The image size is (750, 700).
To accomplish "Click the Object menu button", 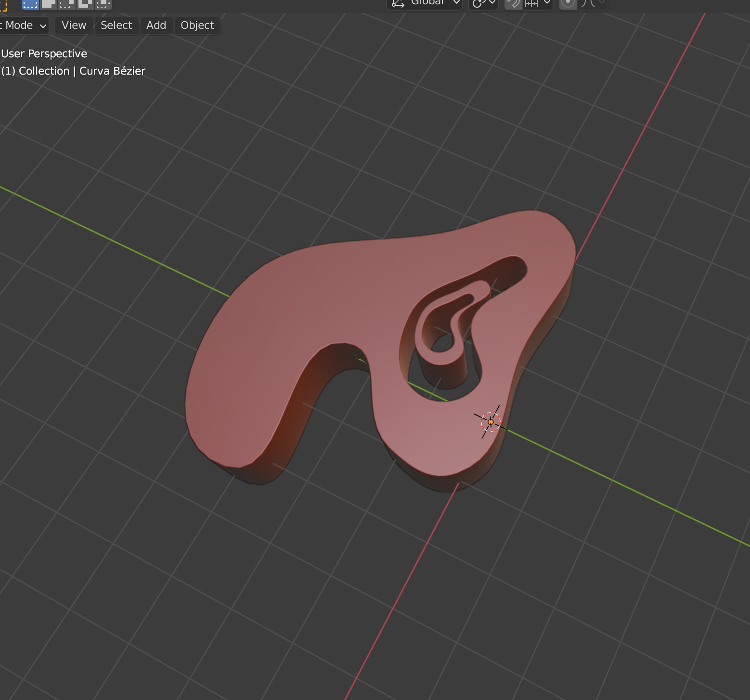I will tap(197, 26).
